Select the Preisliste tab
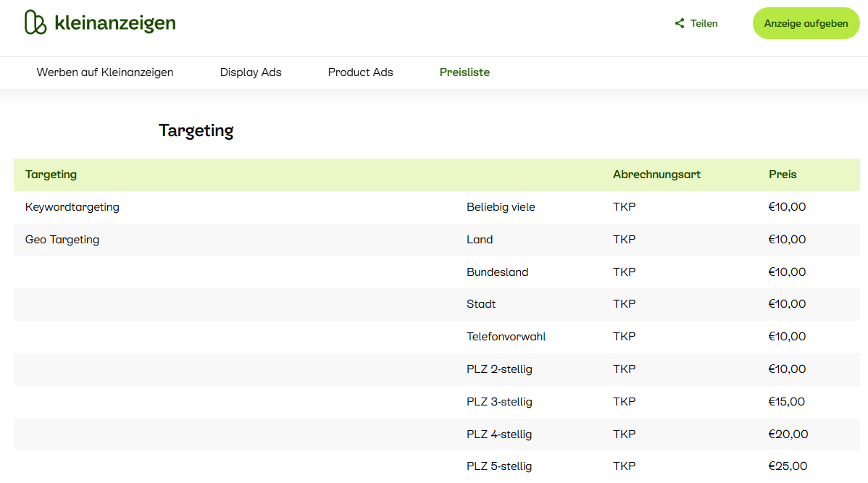This screenshot has height=483, width=868. (x=464, y=72)
